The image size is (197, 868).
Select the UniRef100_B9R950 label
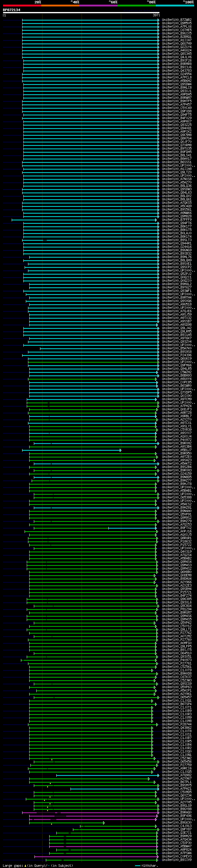[x=177, y=453]
